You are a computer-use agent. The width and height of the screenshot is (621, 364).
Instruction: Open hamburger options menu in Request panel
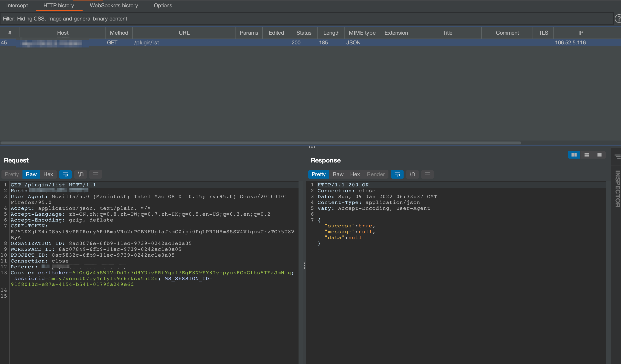96,174
